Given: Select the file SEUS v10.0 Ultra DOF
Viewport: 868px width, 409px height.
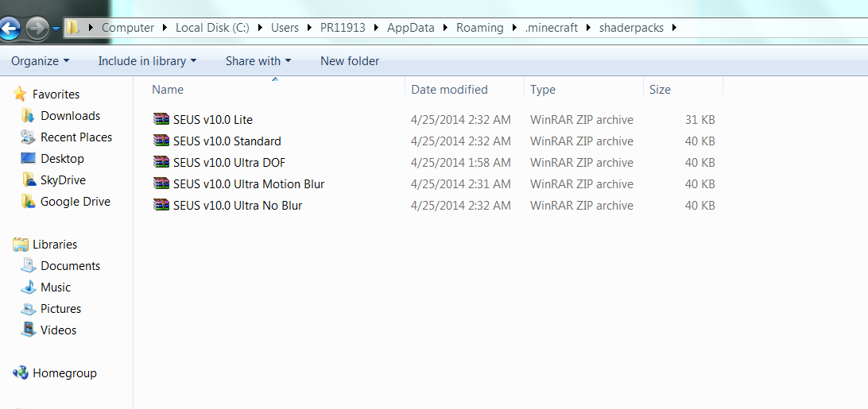Looking at the screenshot, I should click(x=229, y=163).
